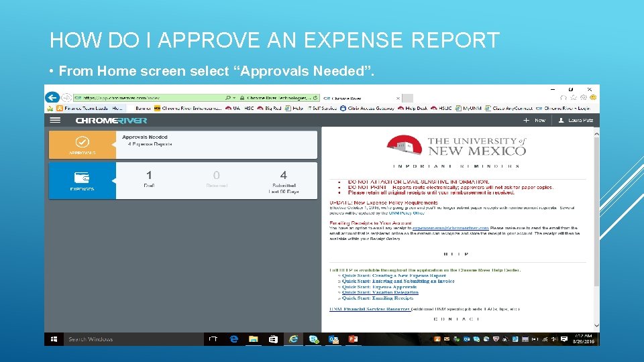Click the taskbar clock and date
This screenshot has height=362, width=644.
click(583, 339)
